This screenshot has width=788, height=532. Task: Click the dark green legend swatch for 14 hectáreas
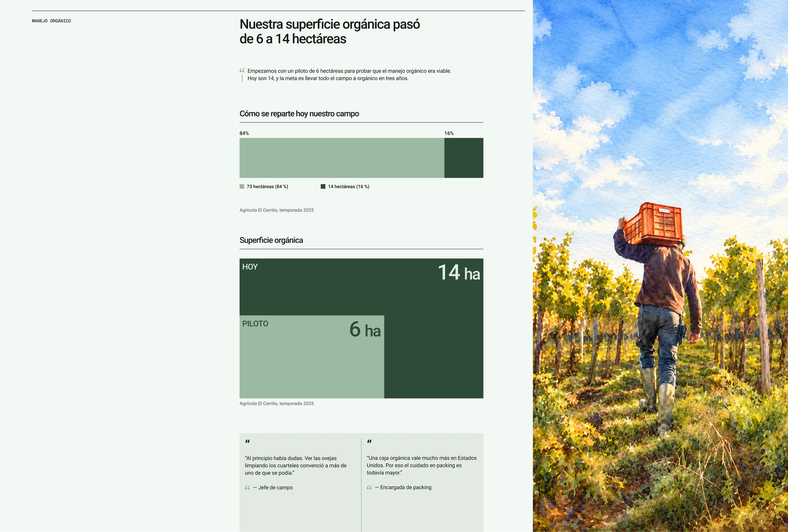pyautogui.click(x=323, y=187)
